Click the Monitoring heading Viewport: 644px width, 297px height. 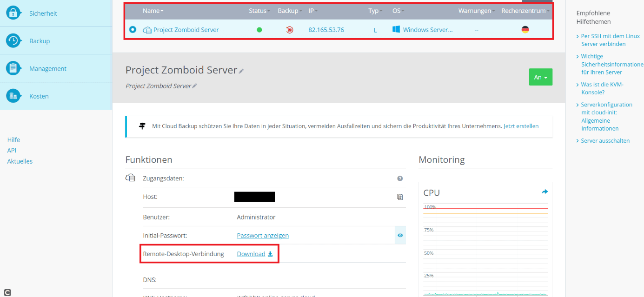tap(442, 159)
